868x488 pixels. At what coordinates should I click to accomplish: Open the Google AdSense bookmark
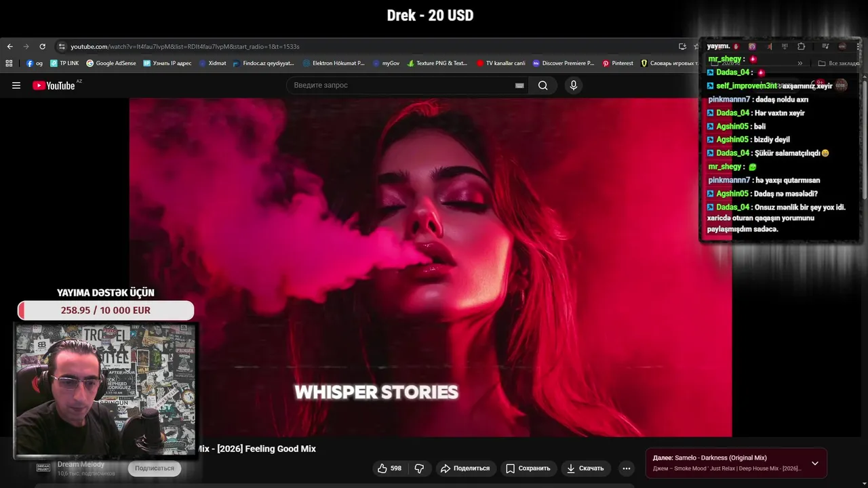[111, 63]
